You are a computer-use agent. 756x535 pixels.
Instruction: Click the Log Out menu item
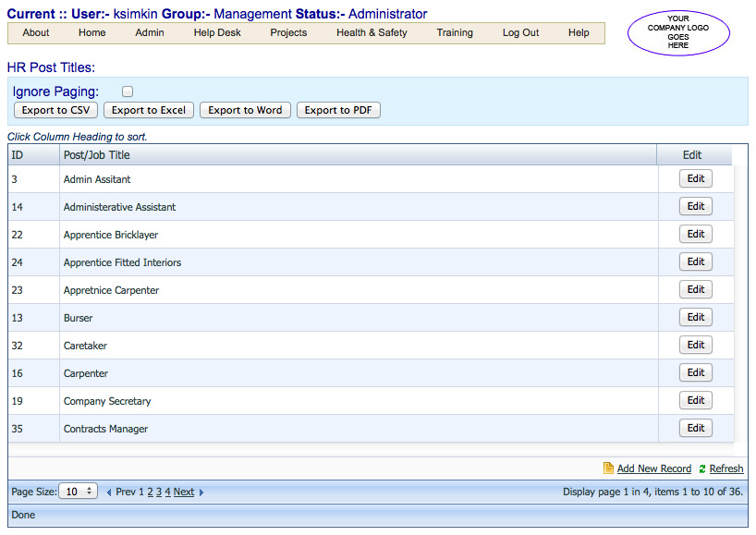coord(520,32)
